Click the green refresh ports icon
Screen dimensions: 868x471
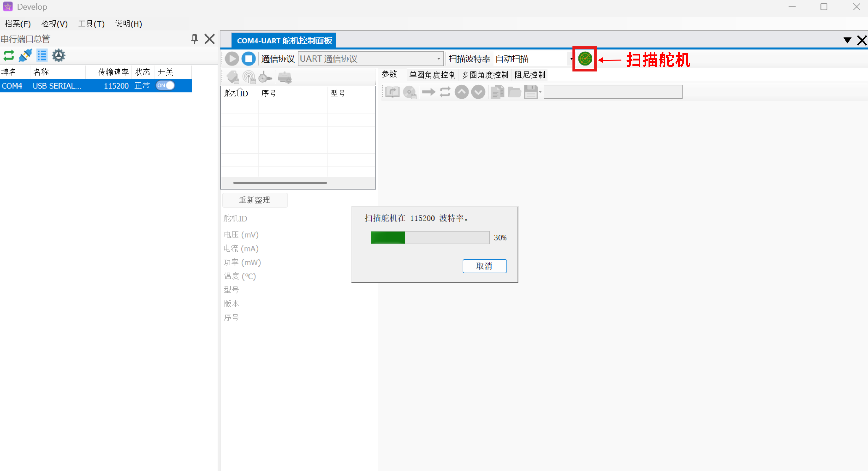[8, 56]
